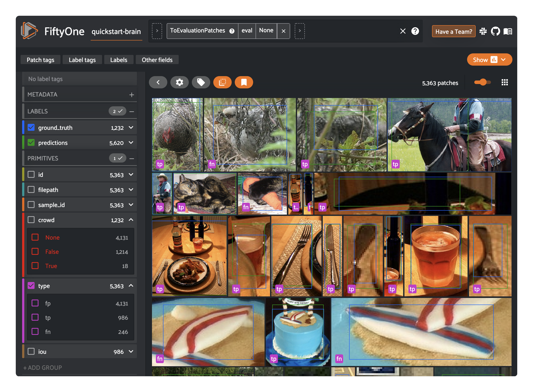533x392 pixels.
Task: Open the tag samples icon
Action: point(201,82)
